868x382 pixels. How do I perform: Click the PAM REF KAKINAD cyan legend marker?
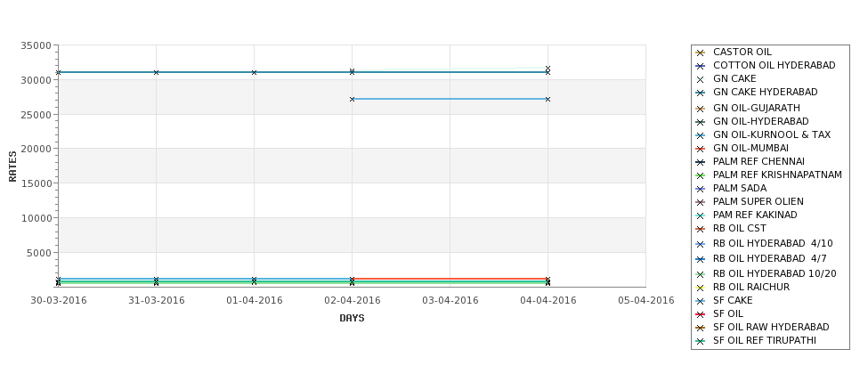tap(701, 215)
